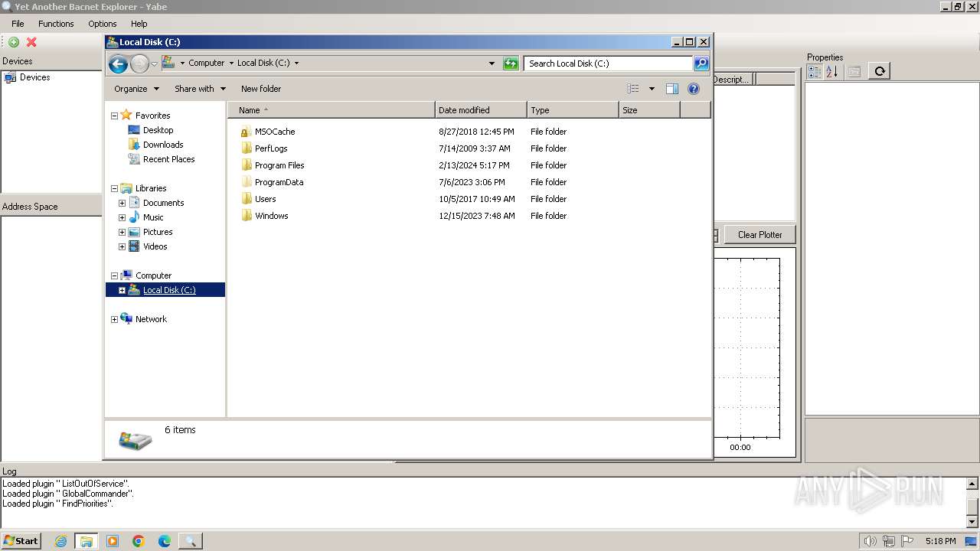Open Windows Media Player taskbar icon
The width and height of the screenshot is (980, 551).
(113, 541)
